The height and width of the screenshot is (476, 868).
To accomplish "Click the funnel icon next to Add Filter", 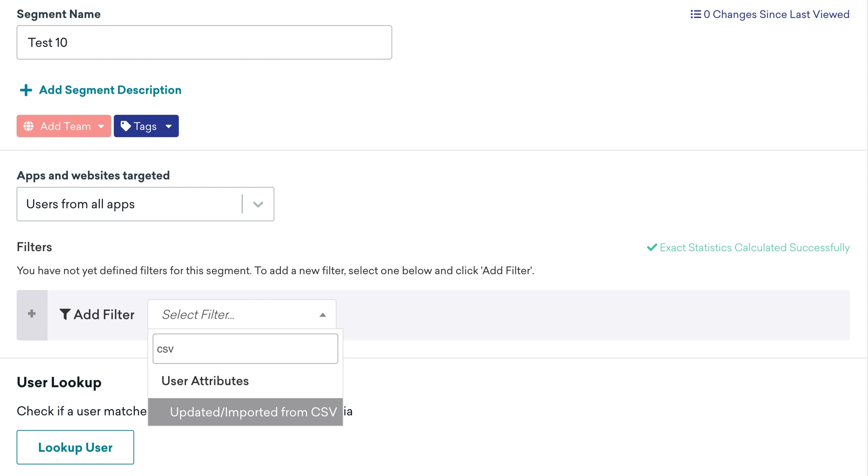I will (65, 314).
